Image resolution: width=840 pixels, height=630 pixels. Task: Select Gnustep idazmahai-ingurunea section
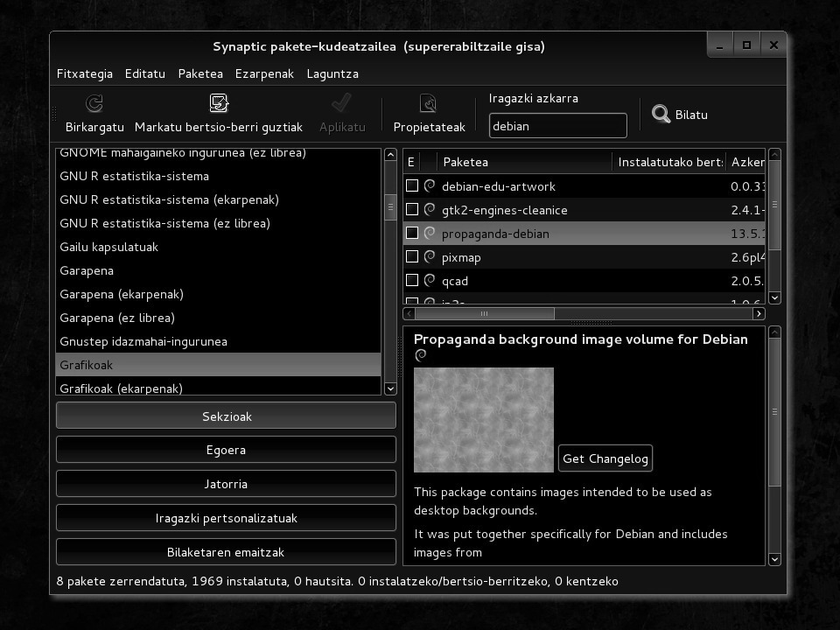(x=218, y=341)
